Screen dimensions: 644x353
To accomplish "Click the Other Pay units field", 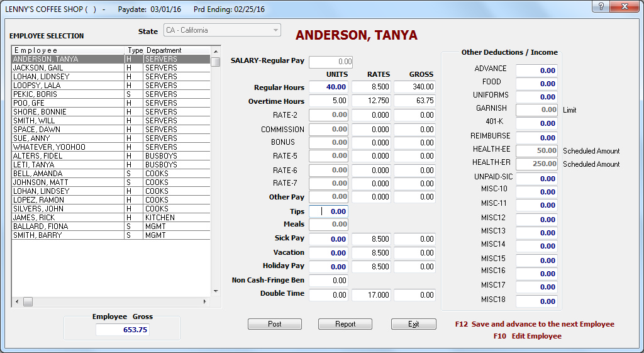I will 328,197.
